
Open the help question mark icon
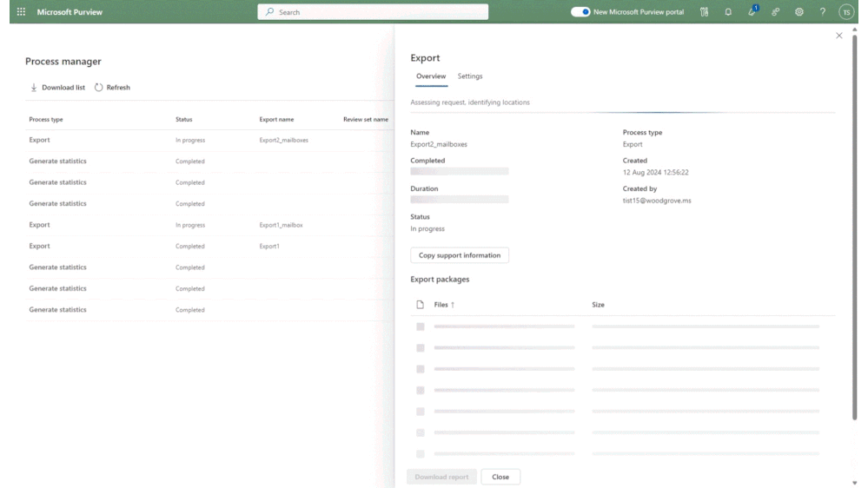tap(823, 11)
